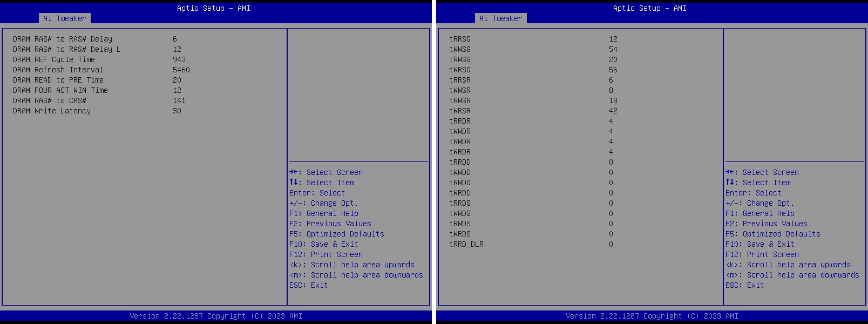Select the tWRSR timing row
This screenshot has width=868, height=324.
tap(533, 111)
